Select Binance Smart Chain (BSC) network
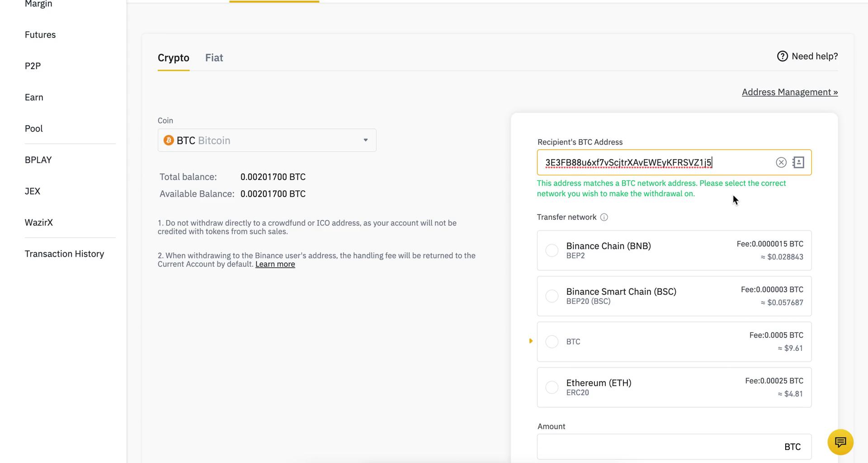The width and height of the screenshot is (868, 463). click(x=674, y=296)
